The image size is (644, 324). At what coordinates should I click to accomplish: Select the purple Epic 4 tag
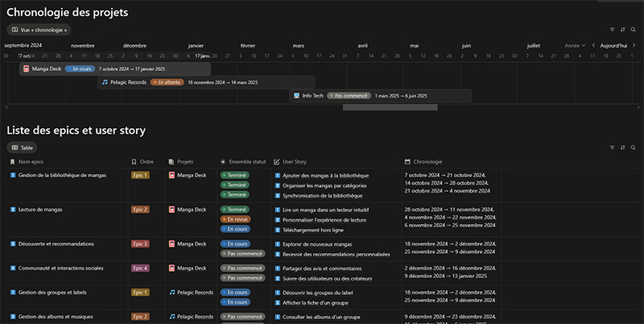pos(140,268)
